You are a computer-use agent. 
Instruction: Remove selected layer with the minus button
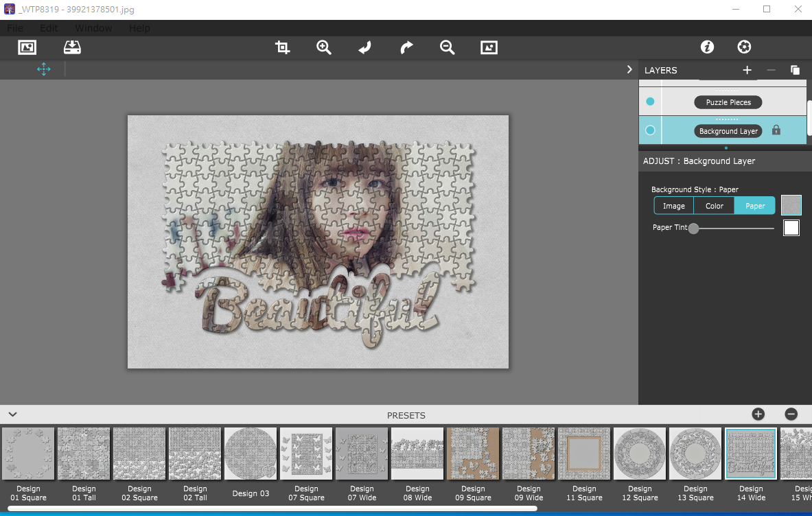click(771, 70)
